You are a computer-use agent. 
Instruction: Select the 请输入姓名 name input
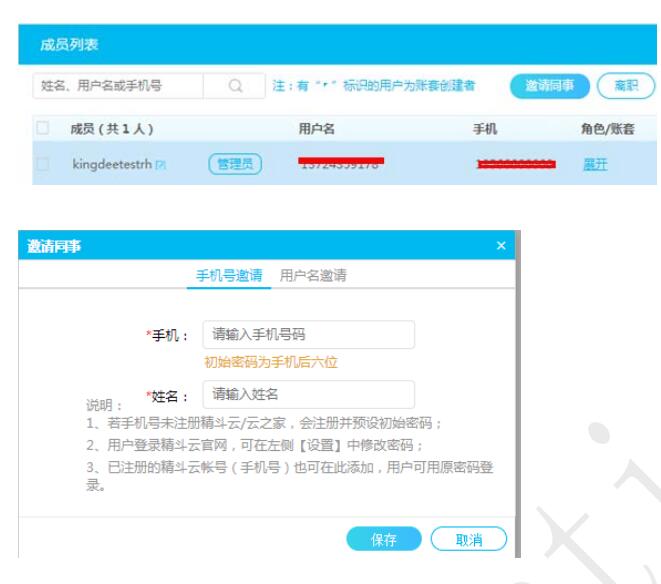point(308,394)
